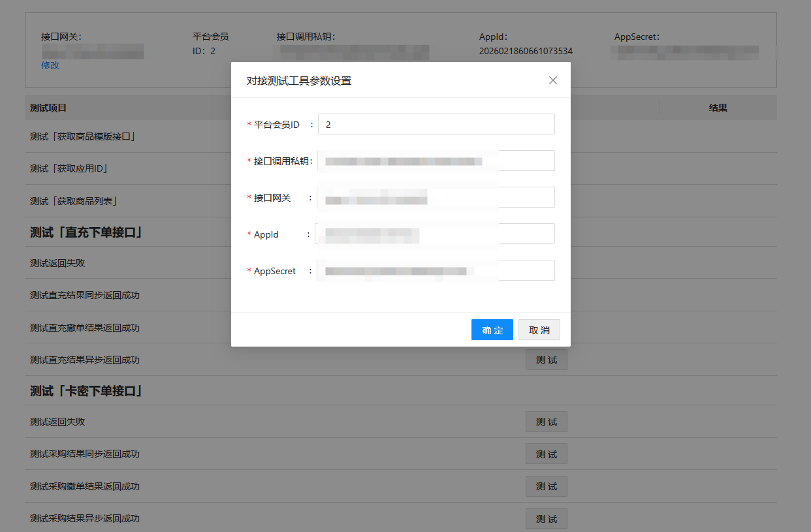Image resolution: width=811 pixels, height=532 pixels.
Task: Click 测试 beside 测试采购撤单结果返回成功
Action: 546,486
